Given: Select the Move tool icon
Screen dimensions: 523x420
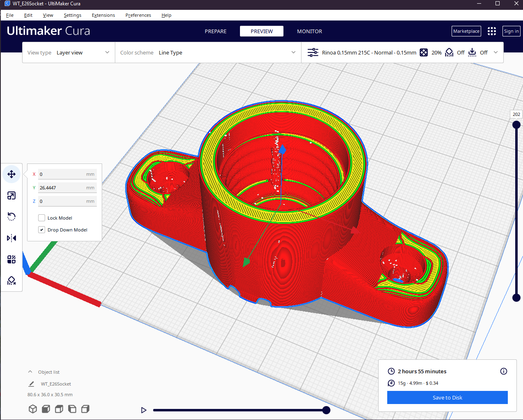Looking at the screenshot, I should [x=11, y=174].
